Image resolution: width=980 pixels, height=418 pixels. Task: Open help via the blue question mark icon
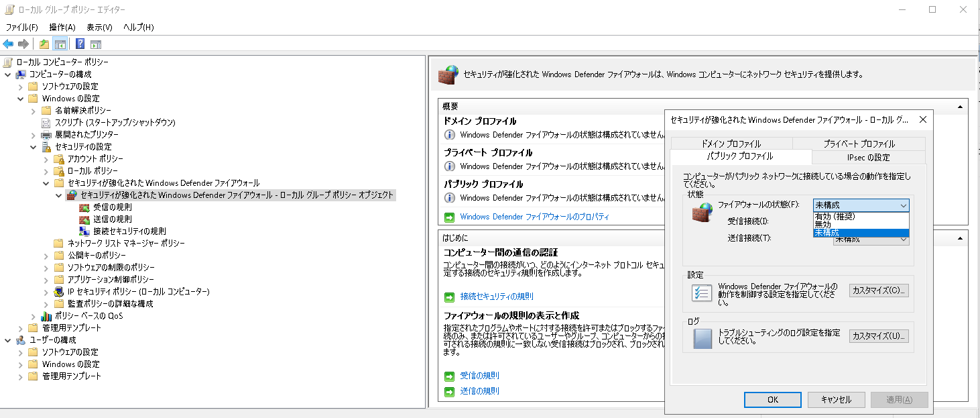coord(79,43)
